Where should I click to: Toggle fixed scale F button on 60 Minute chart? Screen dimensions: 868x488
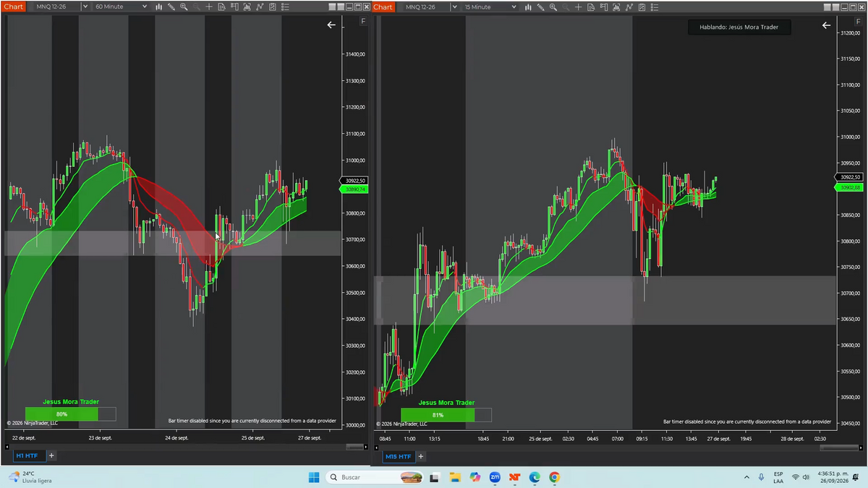[x=363, y=22]
